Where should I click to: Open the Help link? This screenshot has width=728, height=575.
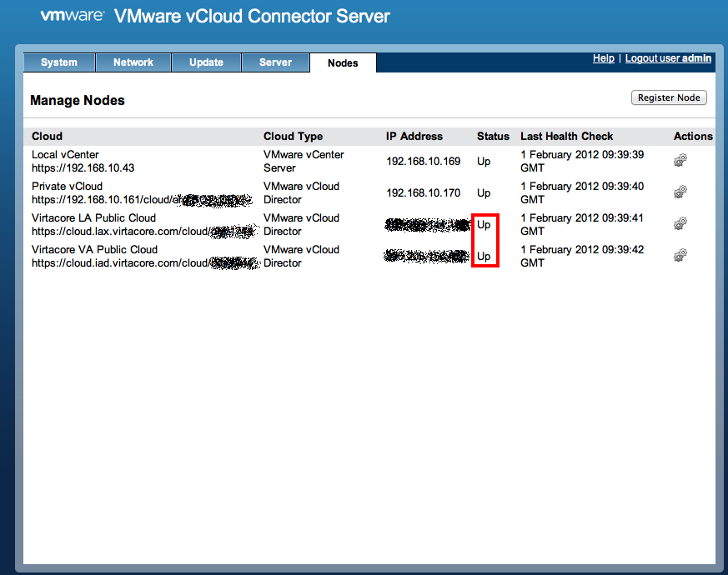pos(604,58)
